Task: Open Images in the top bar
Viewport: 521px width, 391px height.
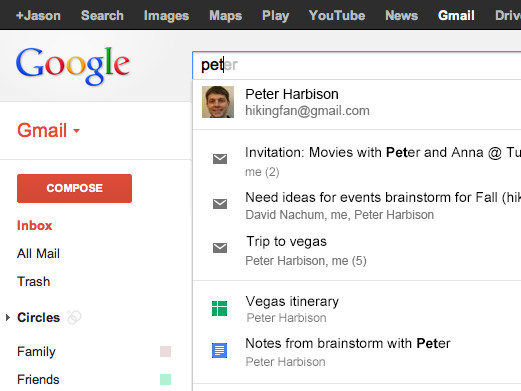Action: (x=166, y=16)
